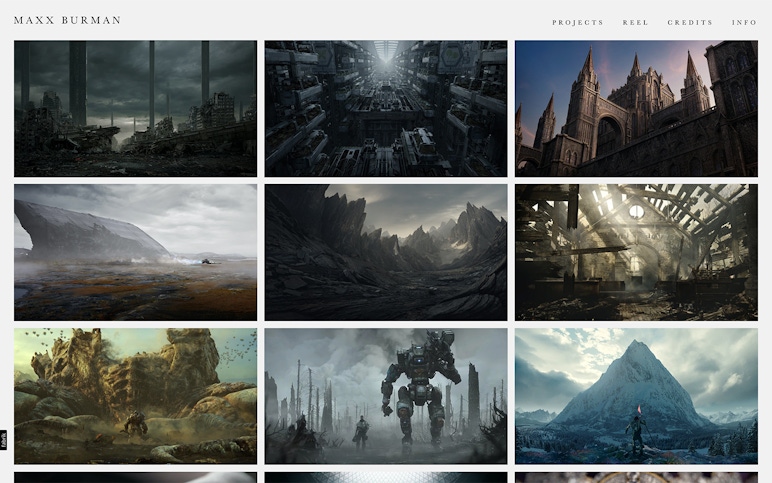Open the snowy mountain peak artwork
This screenshot has width=772, height=483.
tap(636, 396)
